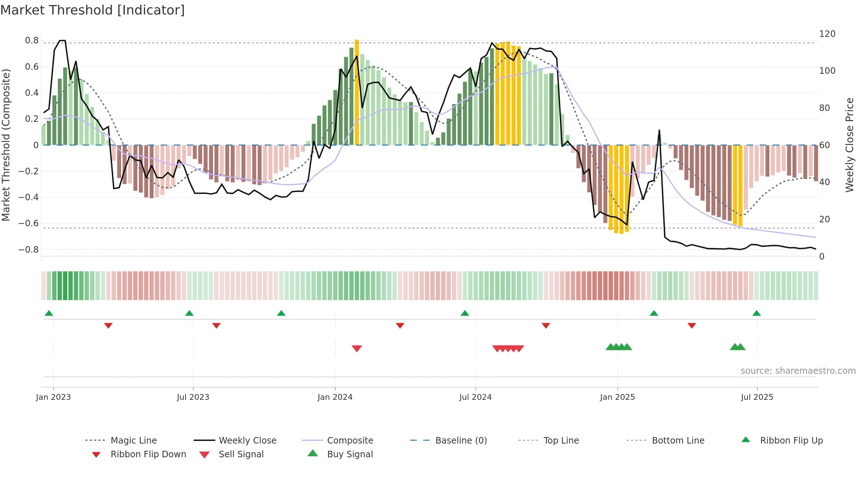
Task: Click the '−0.6' left axis tick
Action: (29, 223)
